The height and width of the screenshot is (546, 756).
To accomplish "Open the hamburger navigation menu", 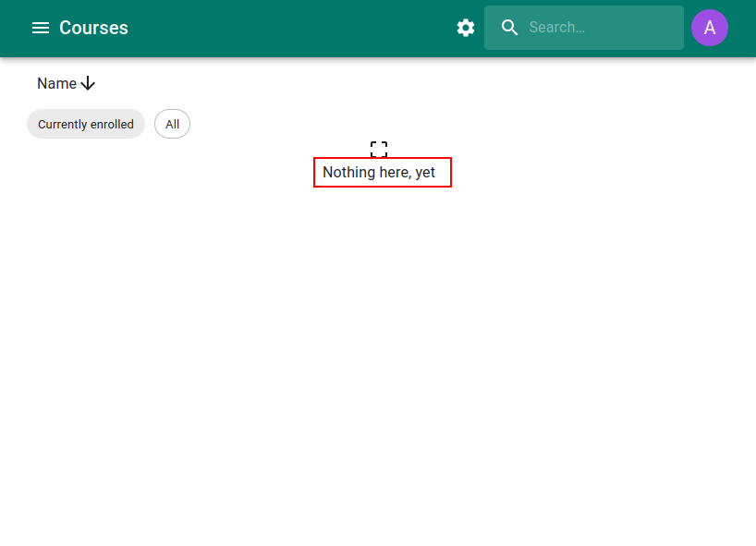I will tap(41, 28).
